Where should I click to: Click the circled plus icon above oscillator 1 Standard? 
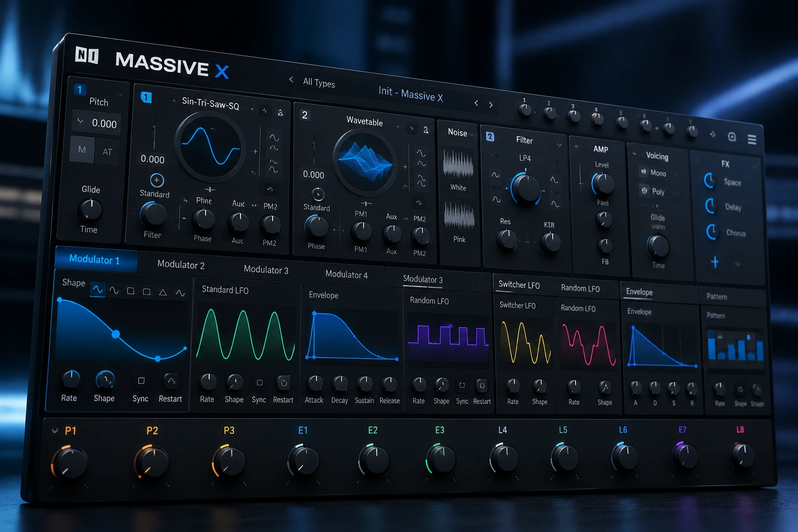[157, 180]
